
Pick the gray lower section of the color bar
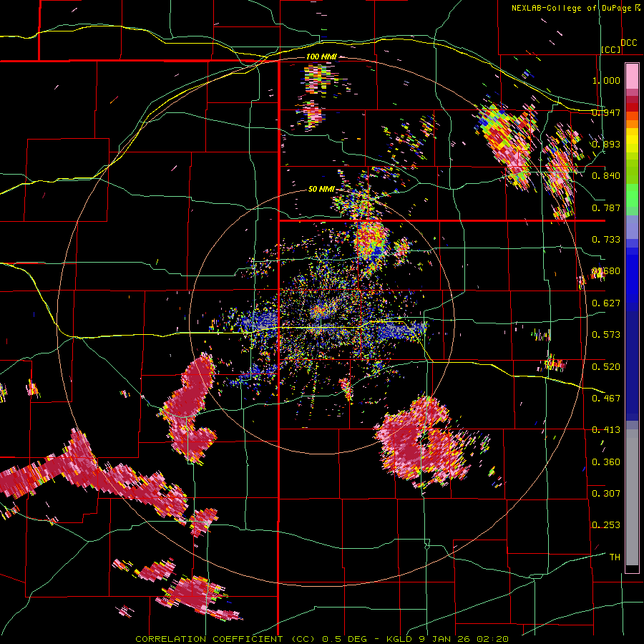632,497
